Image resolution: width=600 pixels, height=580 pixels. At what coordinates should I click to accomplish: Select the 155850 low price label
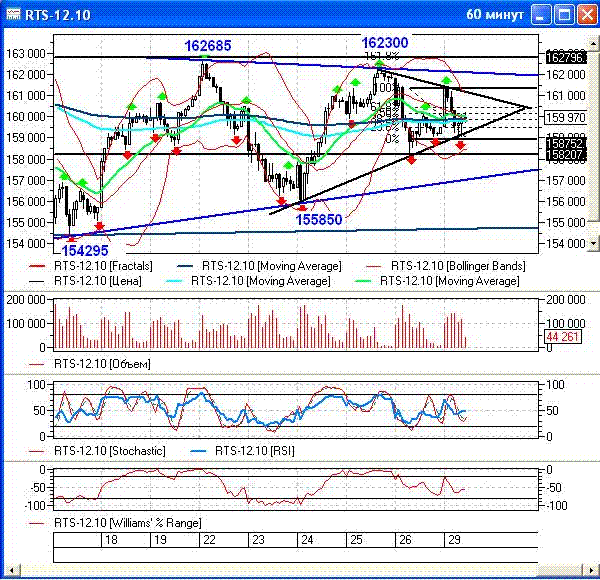pyautogui.click(x=319, y=220)
